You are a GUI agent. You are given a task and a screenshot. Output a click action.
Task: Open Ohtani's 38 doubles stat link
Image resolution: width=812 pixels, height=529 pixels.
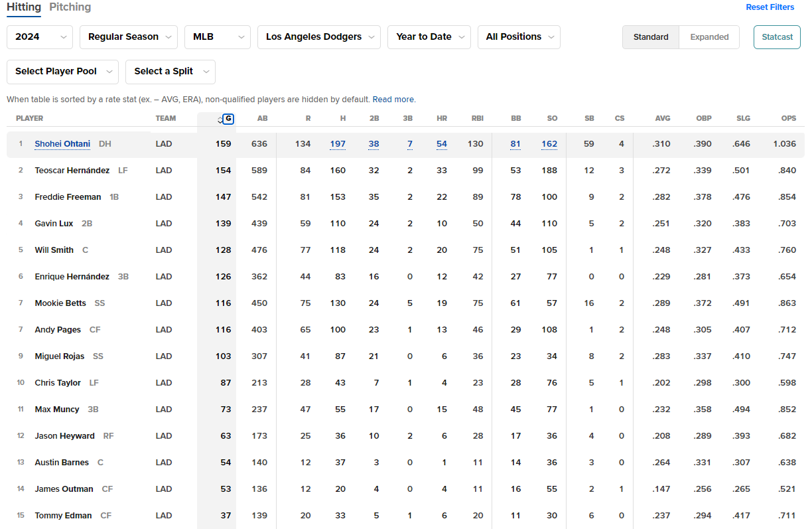(x=374, y=144)
